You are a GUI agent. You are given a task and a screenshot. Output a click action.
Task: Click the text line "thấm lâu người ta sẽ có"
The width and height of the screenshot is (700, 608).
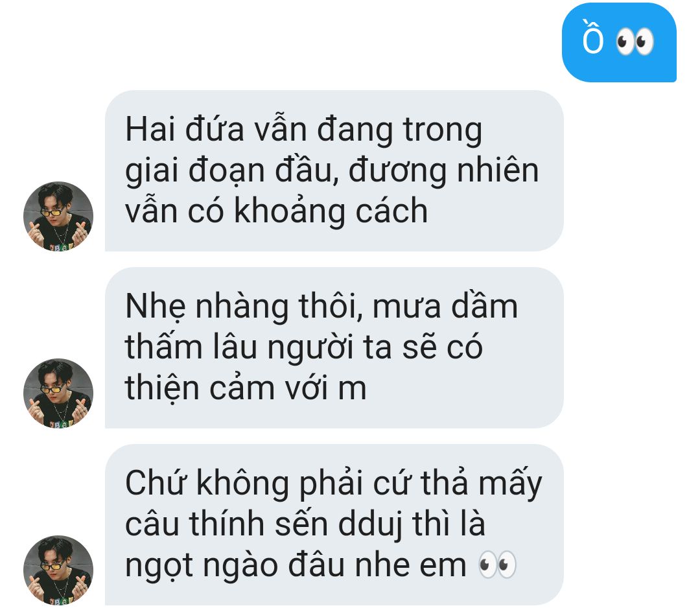click(303, 347)
